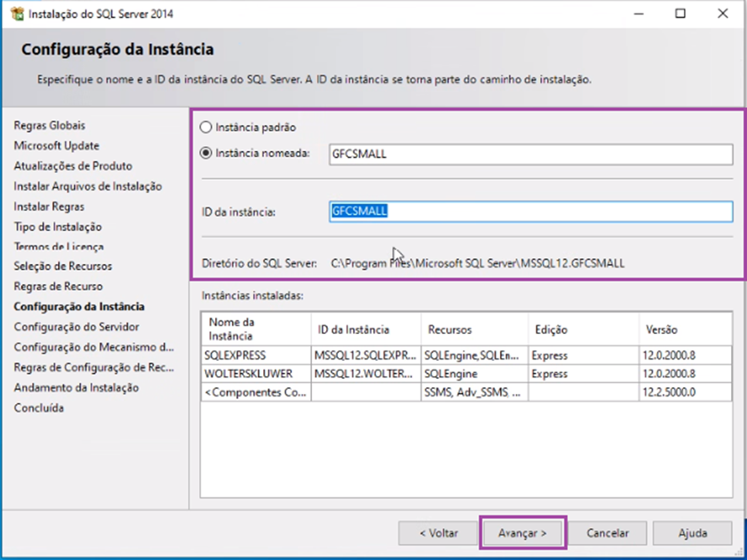Viewport: 747px width, 560px height.
Task: Cancel the installation with Cancelar
Action: point(607,533)
